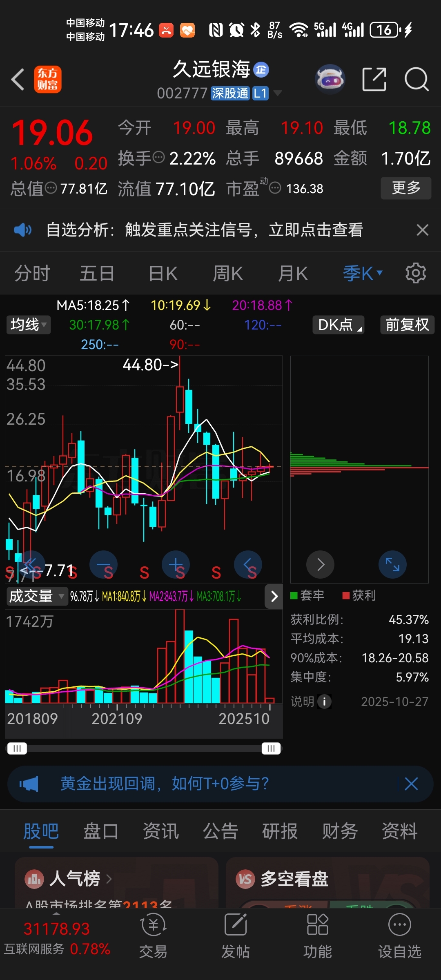Open the 成交量 indicator dropdown

[x=37, y=596]
